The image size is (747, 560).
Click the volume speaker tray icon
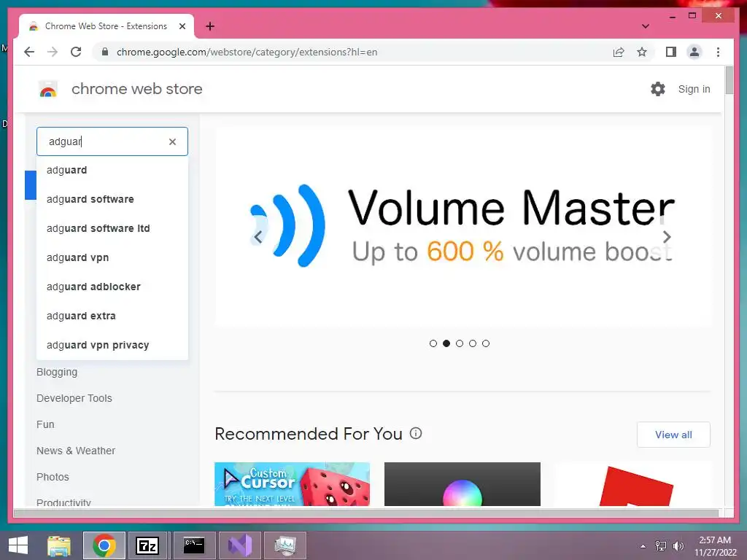click(678, 546)
